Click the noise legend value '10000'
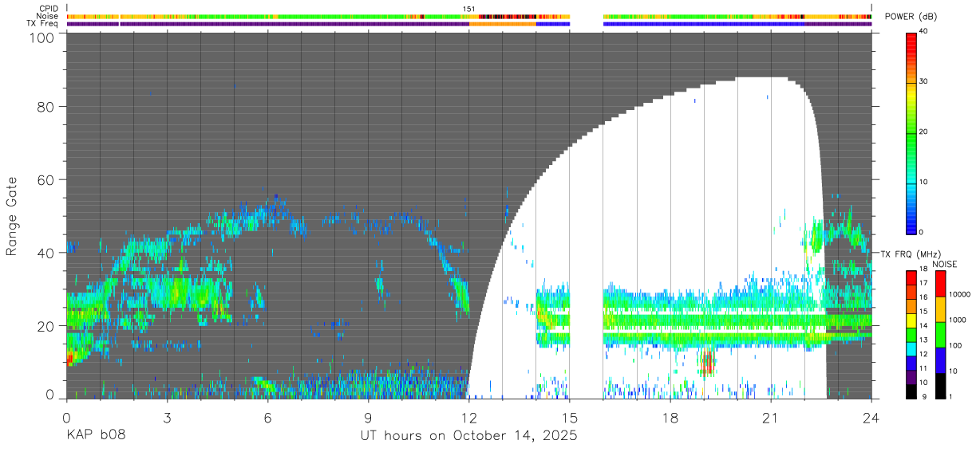This screenshot has height=452, width=980. tap(962, 294)
